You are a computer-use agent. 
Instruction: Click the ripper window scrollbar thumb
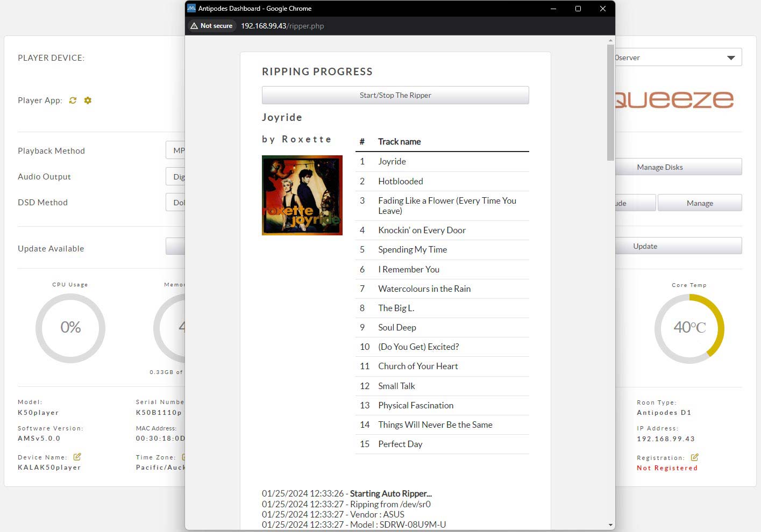pos(610,102)
